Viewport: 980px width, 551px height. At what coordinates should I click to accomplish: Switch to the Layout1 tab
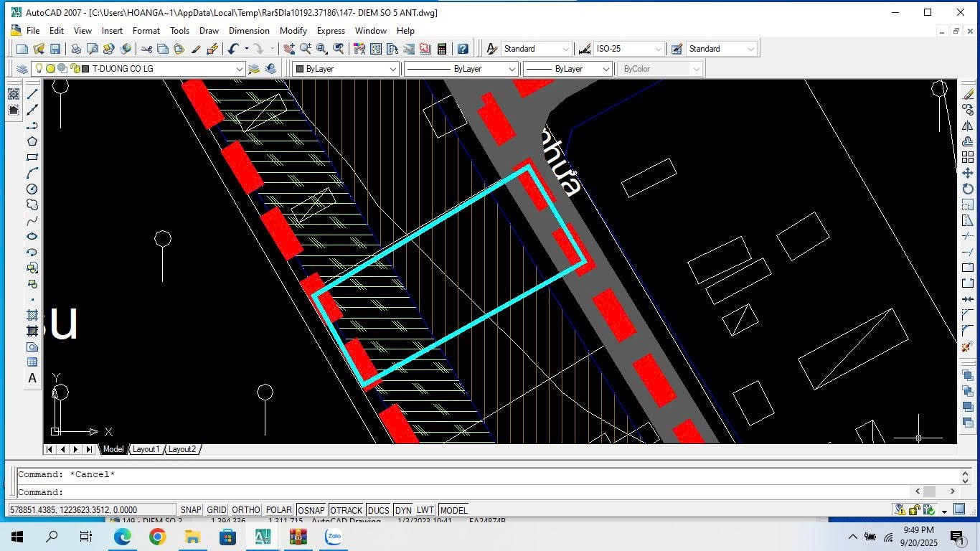coord(146,449)
